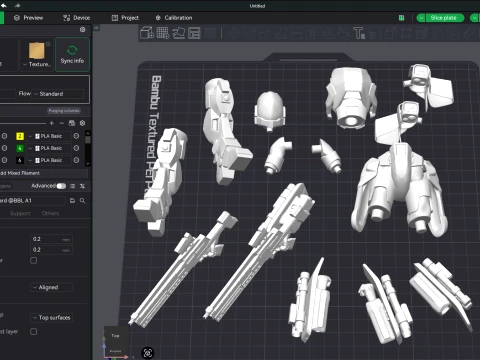Click the compare presets icon
Screen dimensions: 480x360
82,186
